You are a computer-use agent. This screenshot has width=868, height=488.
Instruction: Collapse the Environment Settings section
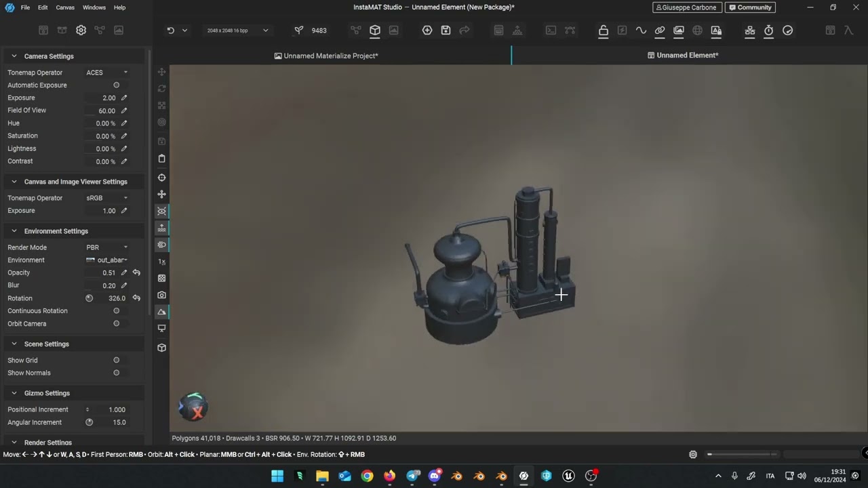pos(14,231)
